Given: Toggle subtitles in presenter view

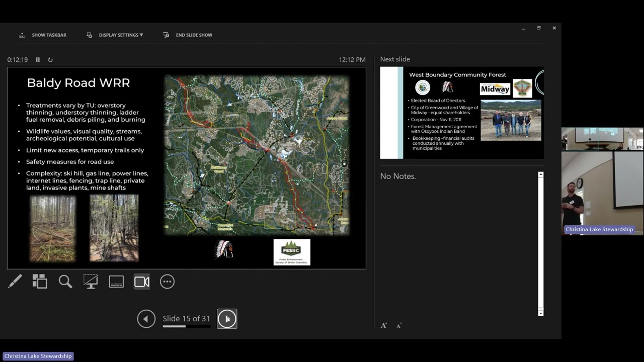Looking at the screenshot, I should pos(116,282).
